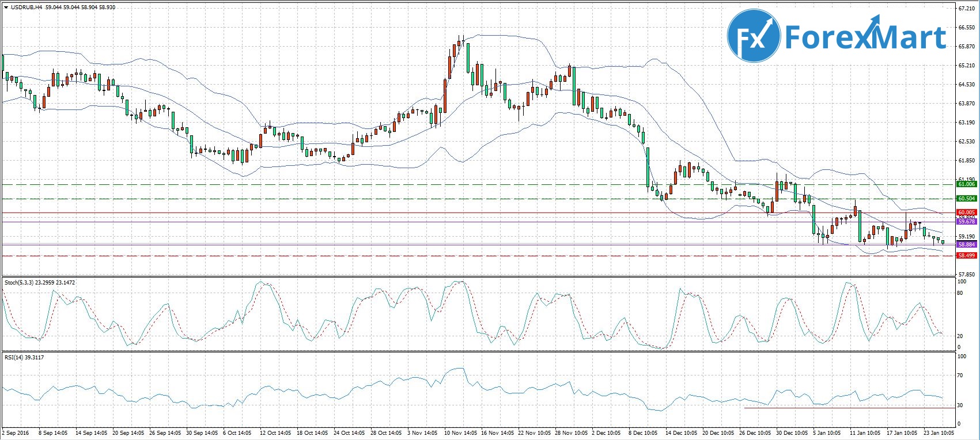Click the 30 level on the RSI scale

960,405
